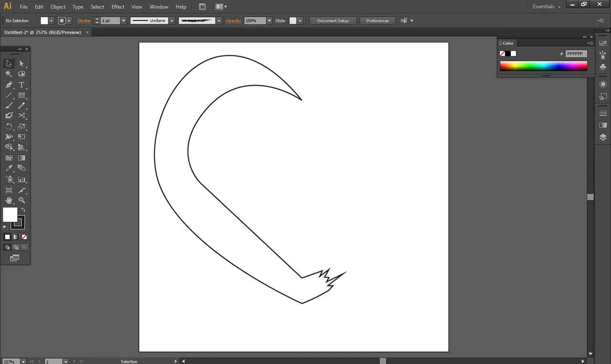The image size is (611, 364).
Task: Open fill color dropdown in control bar
Action: click(x=52, y=21)
